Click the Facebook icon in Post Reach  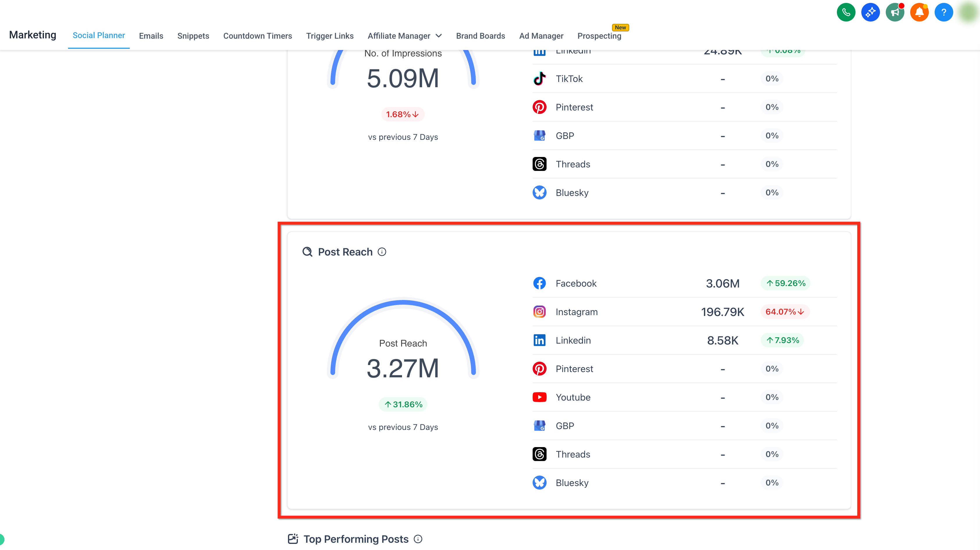coord(539,283)
